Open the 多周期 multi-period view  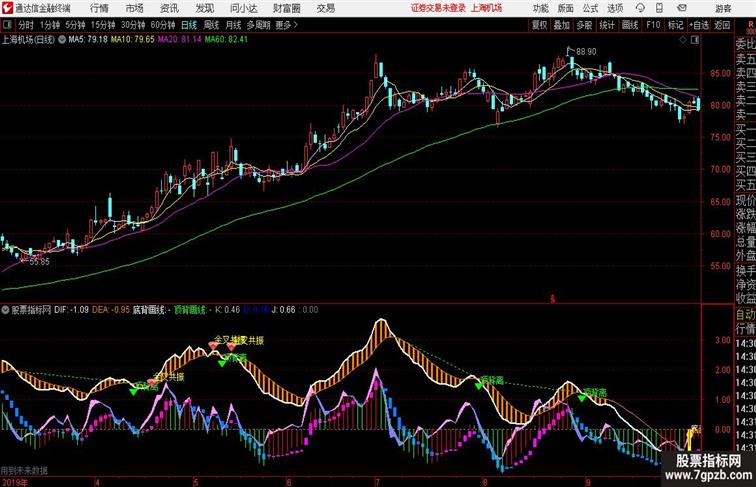[x=258, y=25]
